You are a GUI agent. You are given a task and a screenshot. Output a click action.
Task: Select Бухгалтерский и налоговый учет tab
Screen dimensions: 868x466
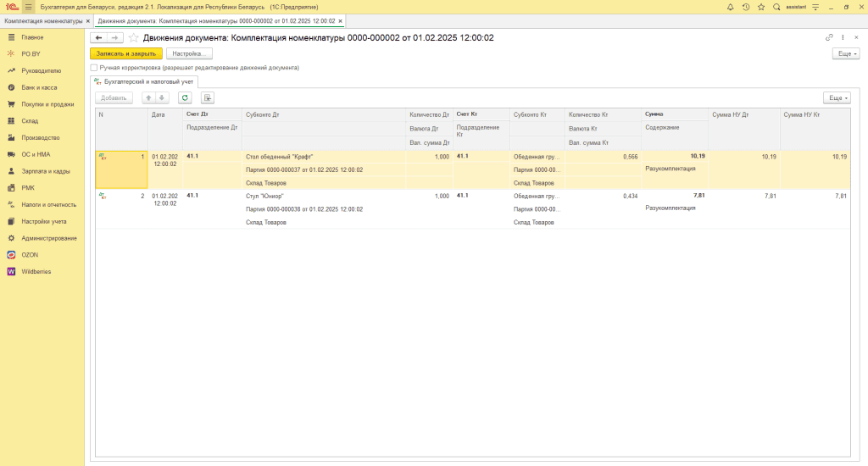pos(144,81)
